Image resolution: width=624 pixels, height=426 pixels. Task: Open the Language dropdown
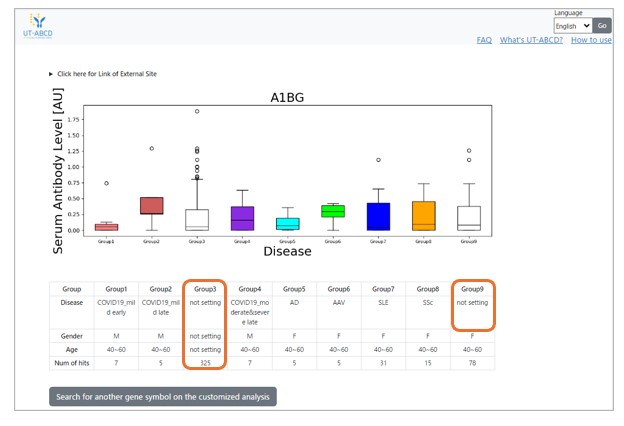[572, 26]
